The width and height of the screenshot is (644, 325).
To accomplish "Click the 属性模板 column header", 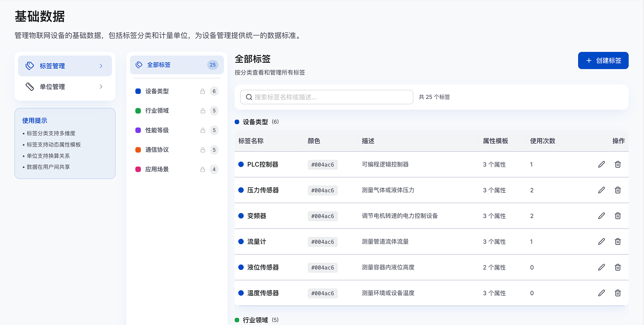I will (x=496, y=141).
